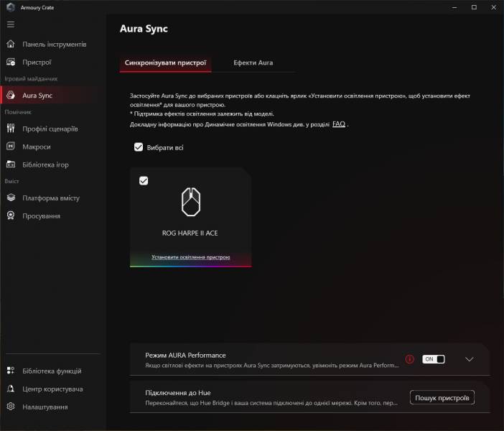This screenshot has width=504, height=431.
Task: Click the Aura Sync sidebar icon
Action: tap(11, 96)
